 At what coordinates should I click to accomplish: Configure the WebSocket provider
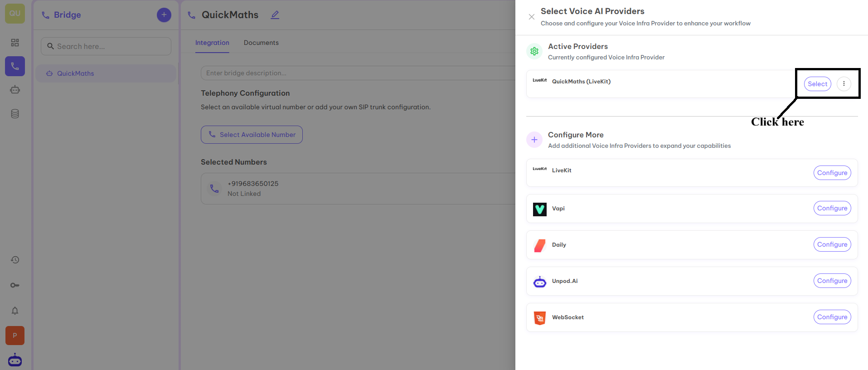click(x=832, y=317)
